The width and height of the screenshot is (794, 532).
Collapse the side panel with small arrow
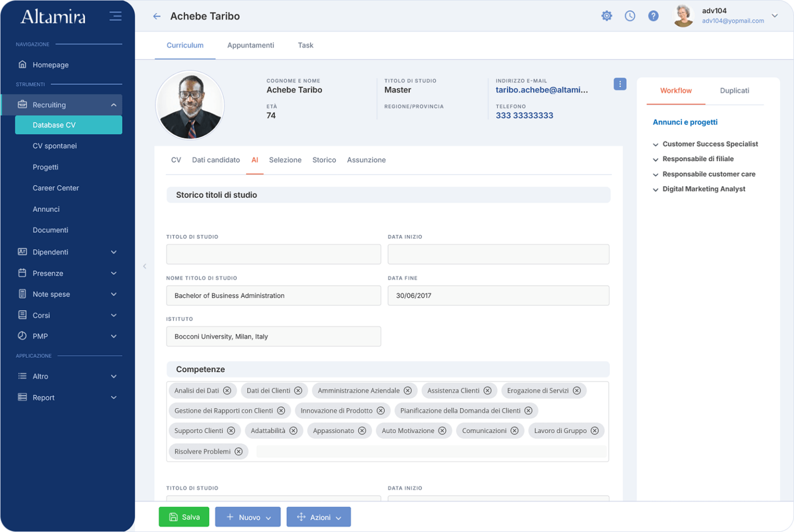(x=145, y=266)
